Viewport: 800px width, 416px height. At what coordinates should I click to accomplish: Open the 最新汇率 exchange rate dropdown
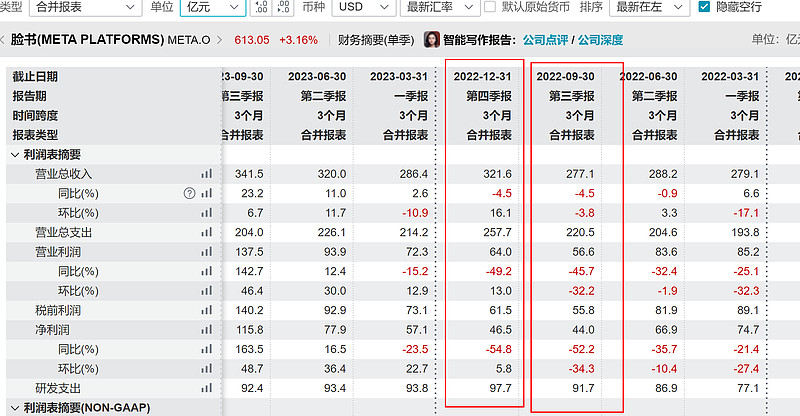click(439, 7)
